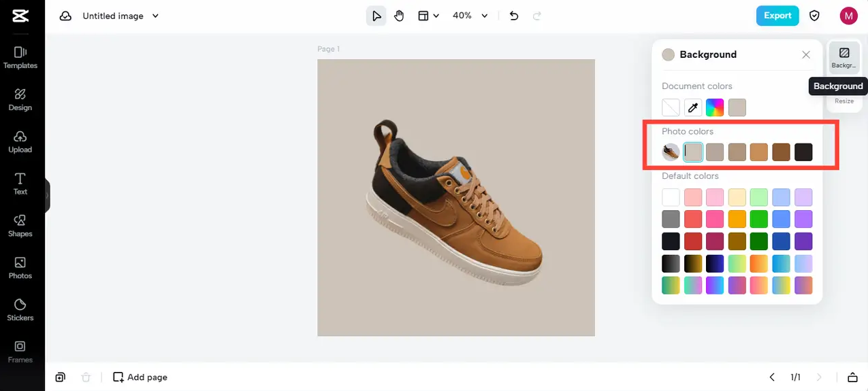Image resolution: width=868 pixels, height=391 pixels.
Task: Select the black photo color swatch
Action: 803,152
